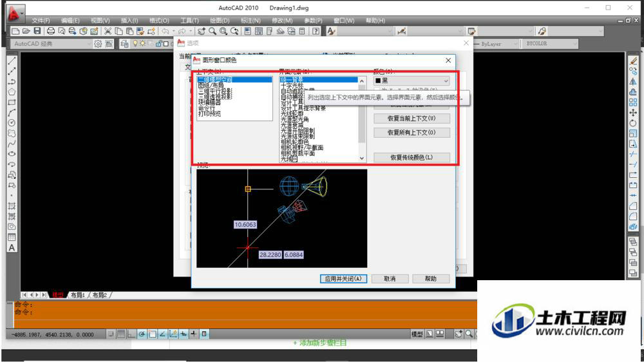Screen dimensions: 644x362
Task: Expand the Undo history dropdown arrow
Action: pyautogui.click(x=173, y=31)
